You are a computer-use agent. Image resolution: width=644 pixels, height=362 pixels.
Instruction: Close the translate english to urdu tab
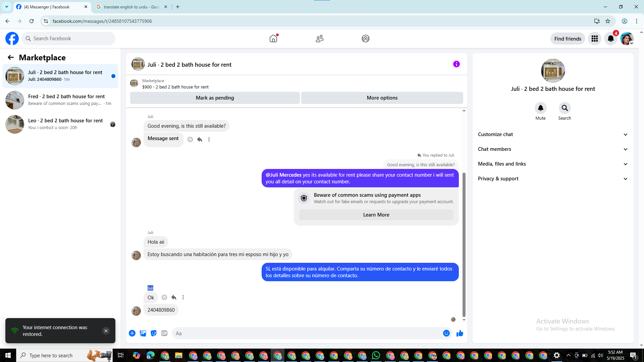(166, 7)
